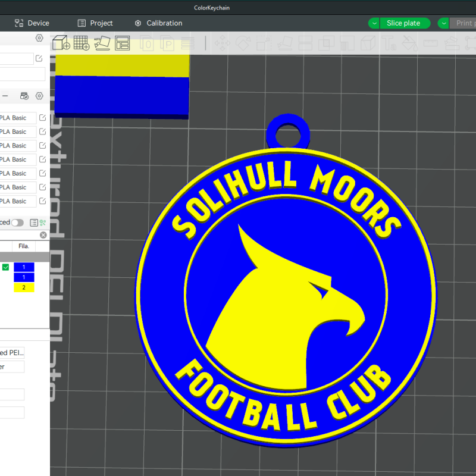
Task: Select the Support painting tool
Action: pyautogui.click(x=347, y=43)
